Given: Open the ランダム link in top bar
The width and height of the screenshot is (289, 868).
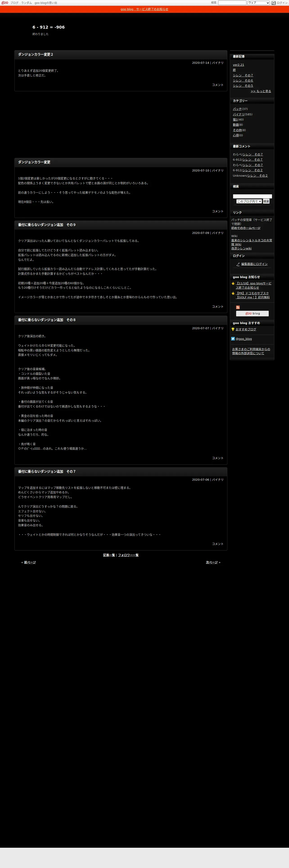Looking at the screenshot, I should [x=27, y=3].
